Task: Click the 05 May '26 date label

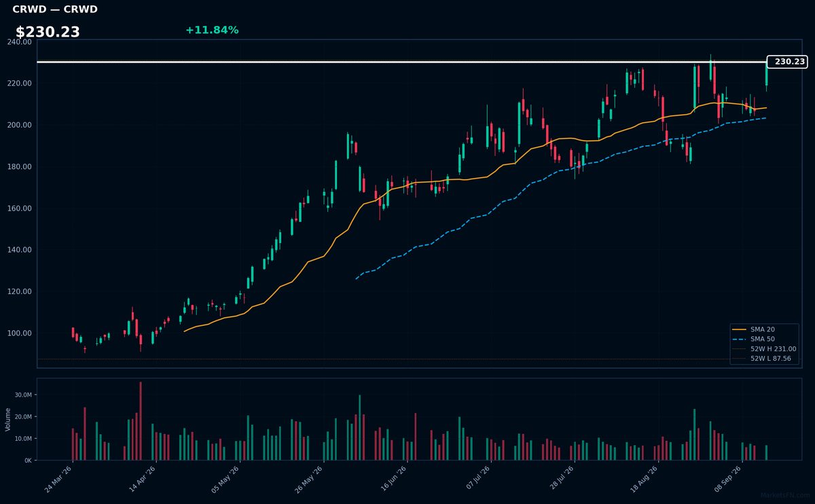Action: (x=225, y=480)
